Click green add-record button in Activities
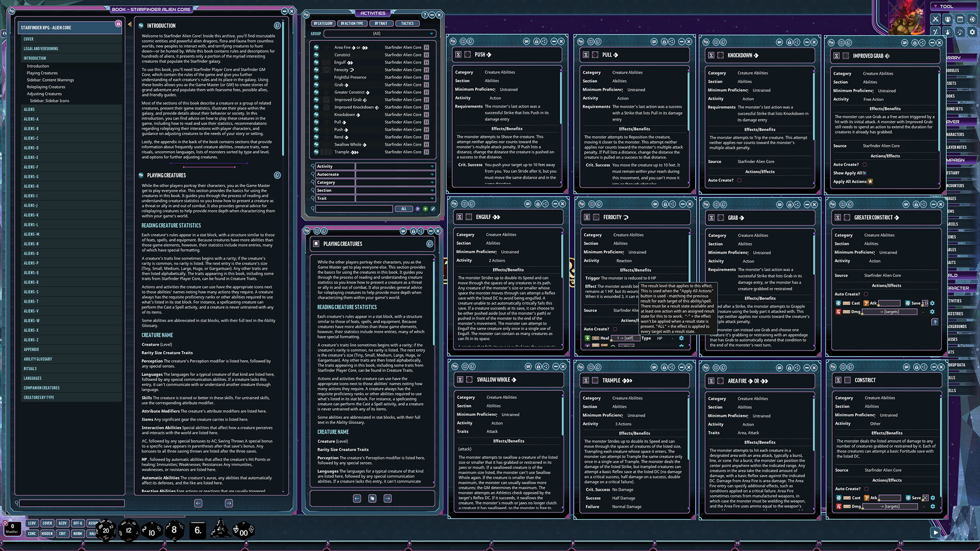980x551 pixels. click(425, 209)
